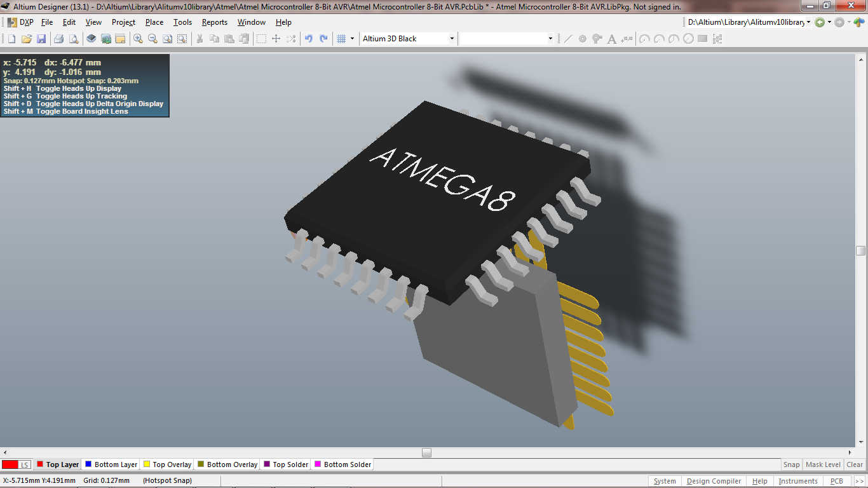Create a new document icon
This screenshot has height=488, width=868.
11,39
